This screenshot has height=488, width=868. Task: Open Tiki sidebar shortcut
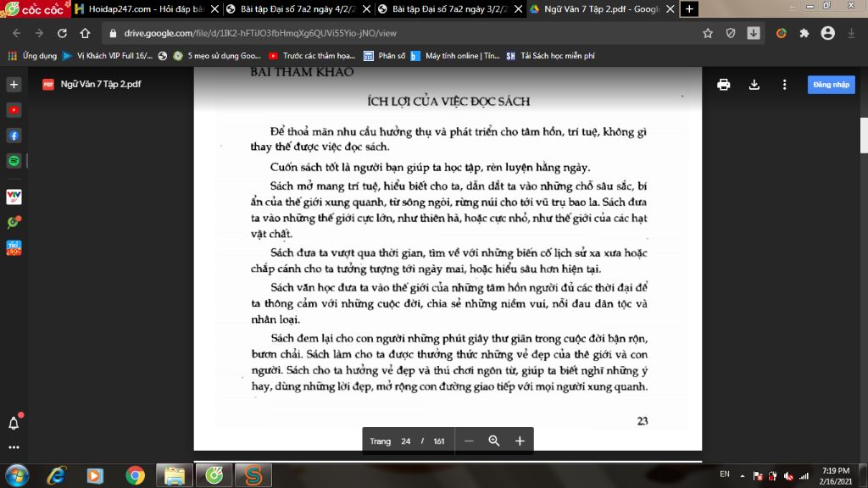pos(14,248)
